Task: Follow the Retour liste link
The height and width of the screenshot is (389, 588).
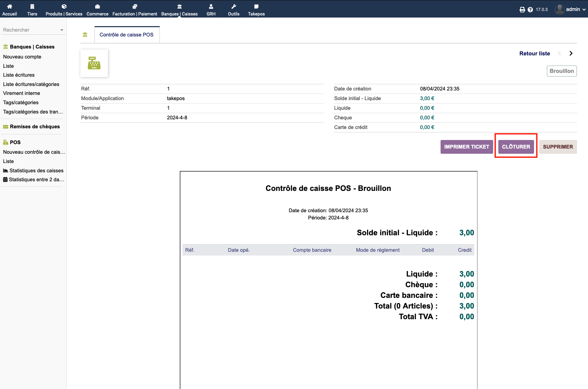Action: click(534, 53)
